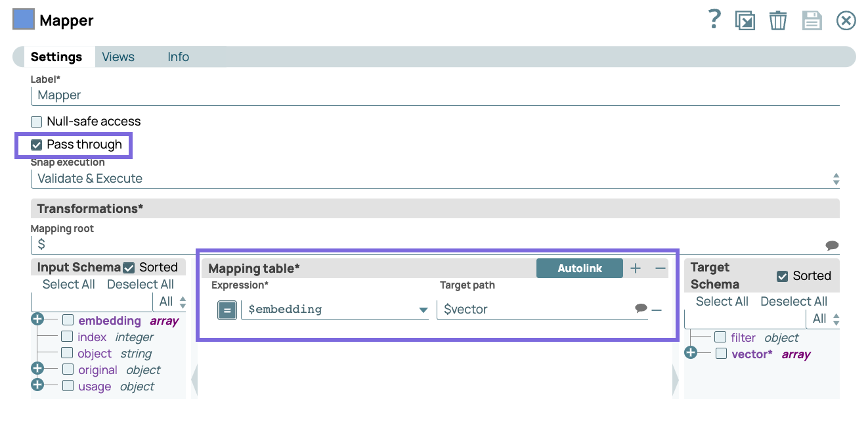This screenshot has height=422, width=868.
Task: Add a row with the Mapping table plus icon
Action: (636, 268)
